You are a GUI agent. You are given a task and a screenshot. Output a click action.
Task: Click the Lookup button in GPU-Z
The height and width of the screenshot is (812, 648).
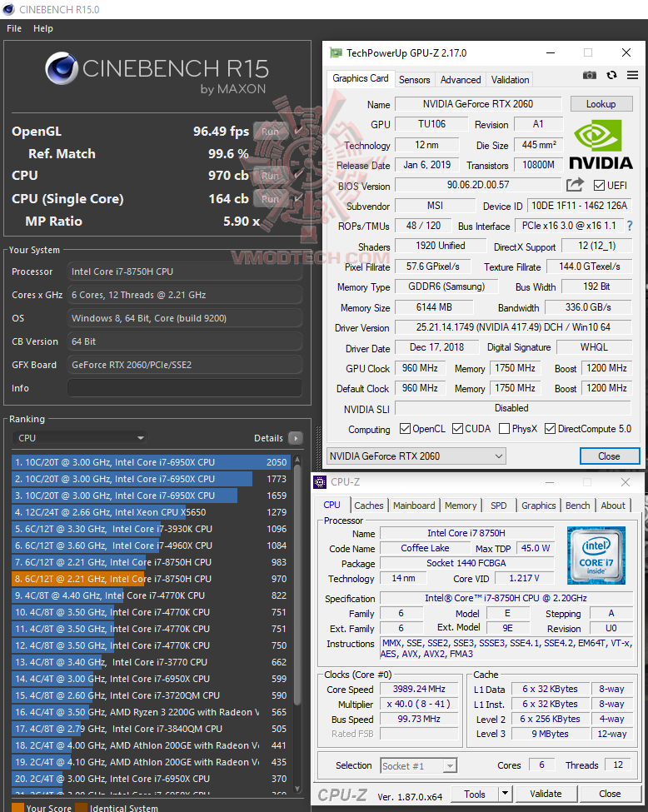point(601,103)
